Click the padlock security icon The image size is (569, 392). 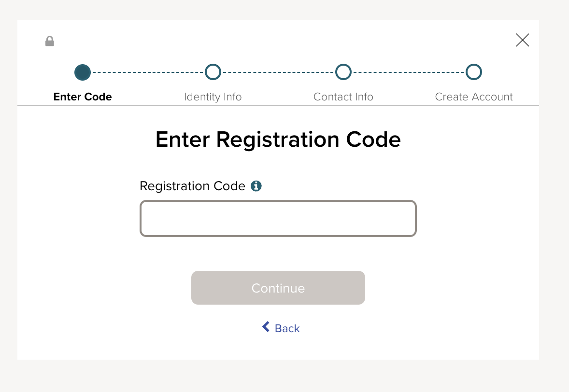pos(50,42)
